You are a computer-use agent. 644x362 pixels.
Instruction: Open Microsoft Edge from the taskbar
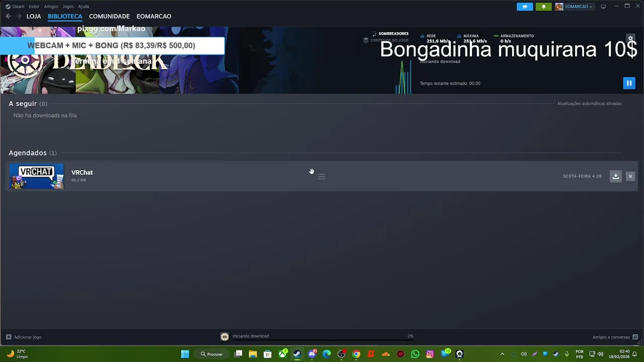tap(327, 354)
